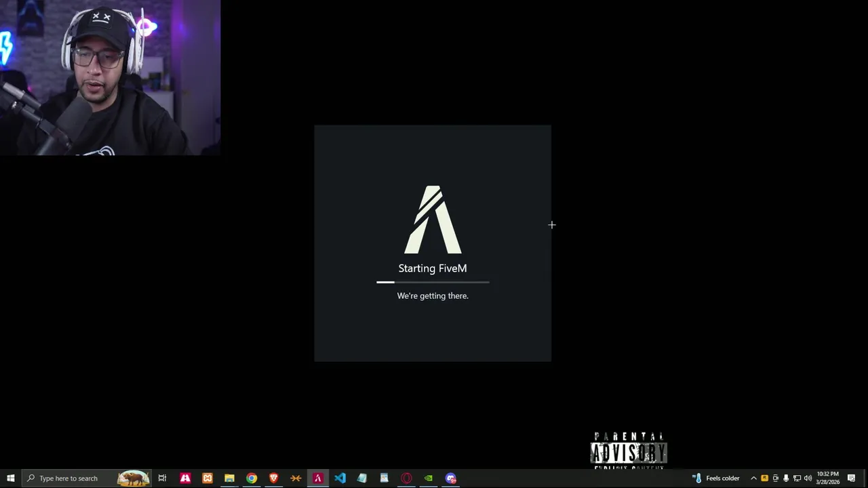Click the 'We're getting there.' status text

[433, 296]
